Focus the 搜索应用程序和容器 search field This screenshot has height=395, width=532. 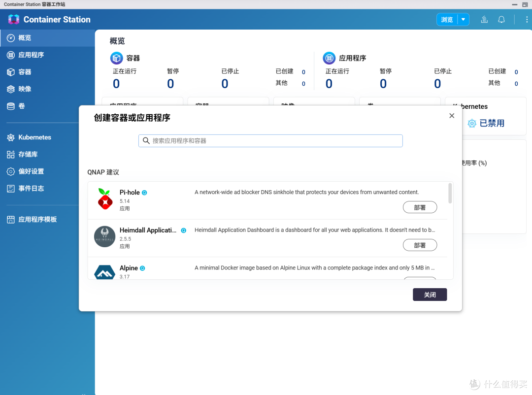(270, 141)
